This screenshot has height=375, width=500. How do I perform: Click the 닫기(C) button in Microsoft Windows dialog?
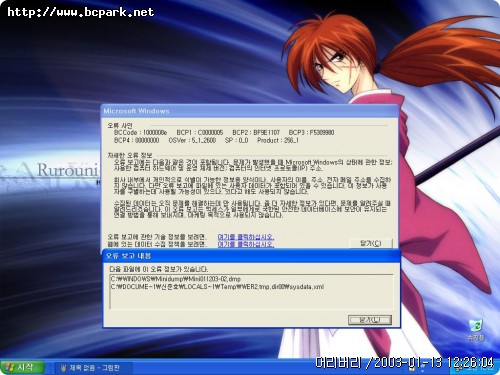(x=371, y=243)
